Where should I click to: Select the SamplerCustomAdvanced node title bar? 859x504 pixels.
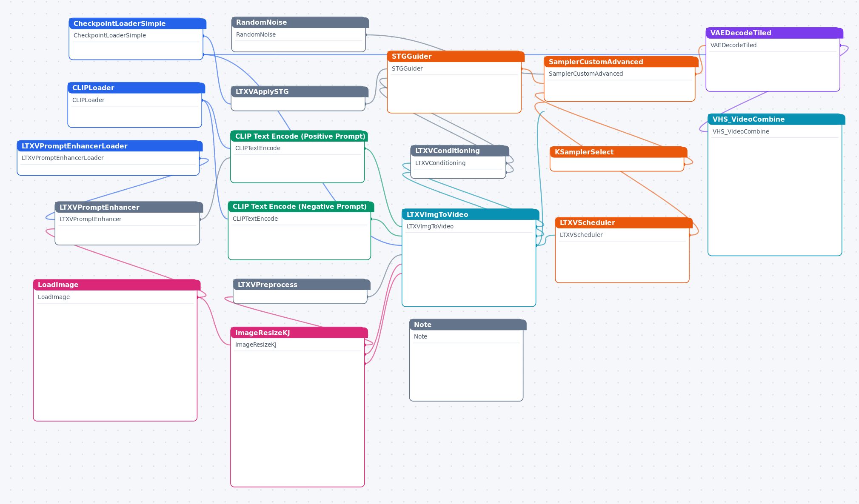coord(621,62)
